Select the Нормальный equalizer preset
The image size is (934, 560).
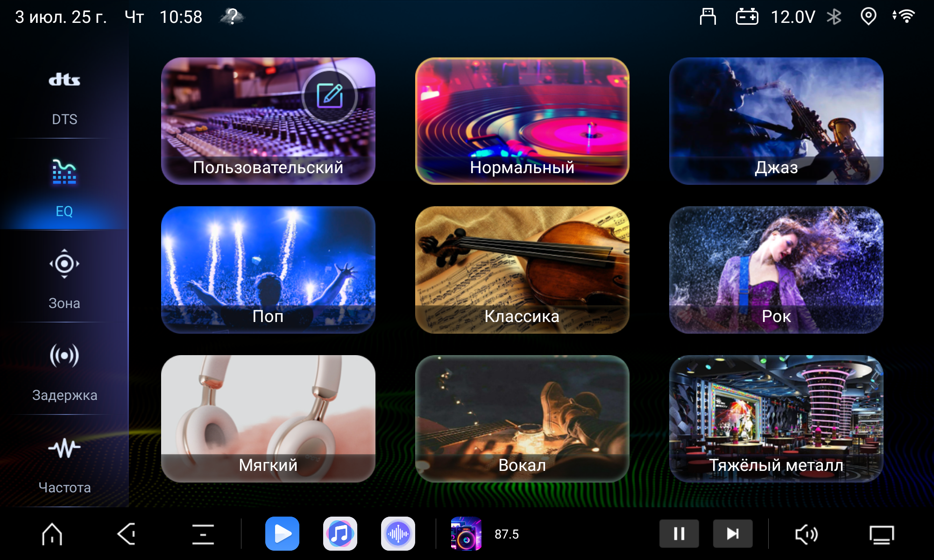522,121
